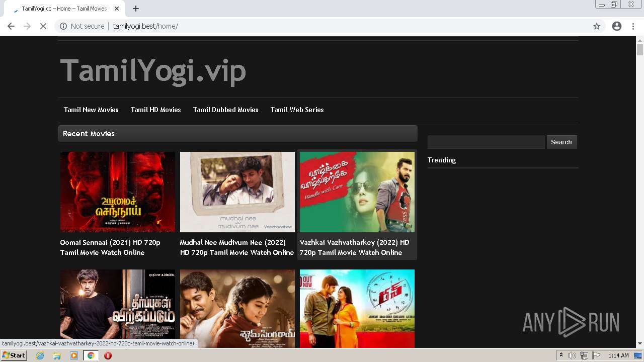644x362 pixels.
Task: Click the Recent Movies heading
Action: point(89,134)
